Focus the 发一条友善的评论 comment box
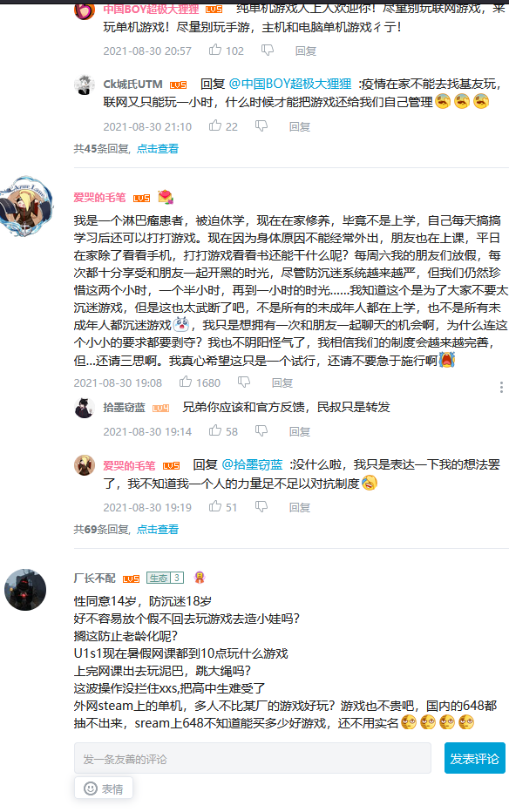509x812 pixels. [253, 759]
